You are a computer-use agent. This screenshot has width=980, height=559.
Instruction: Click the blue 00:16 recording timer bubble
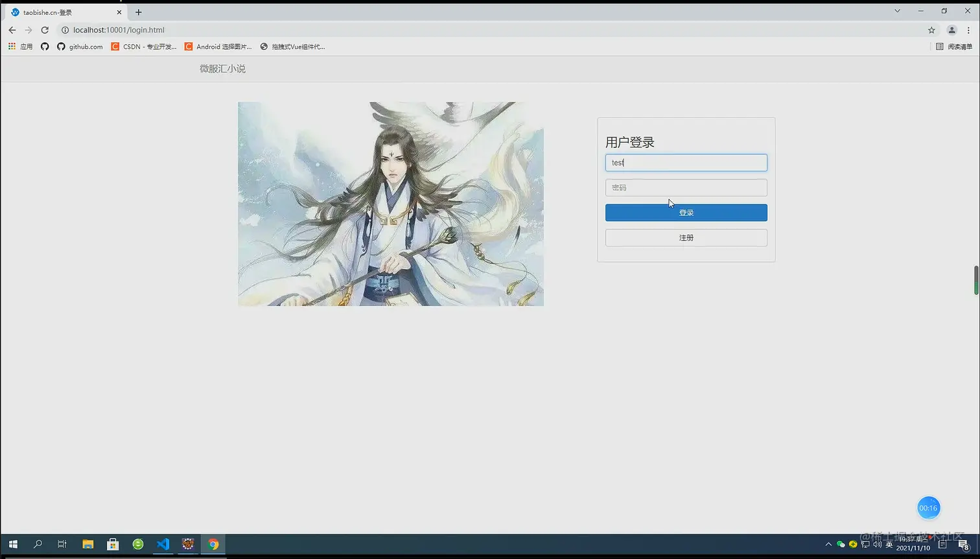tap(928, 508)
